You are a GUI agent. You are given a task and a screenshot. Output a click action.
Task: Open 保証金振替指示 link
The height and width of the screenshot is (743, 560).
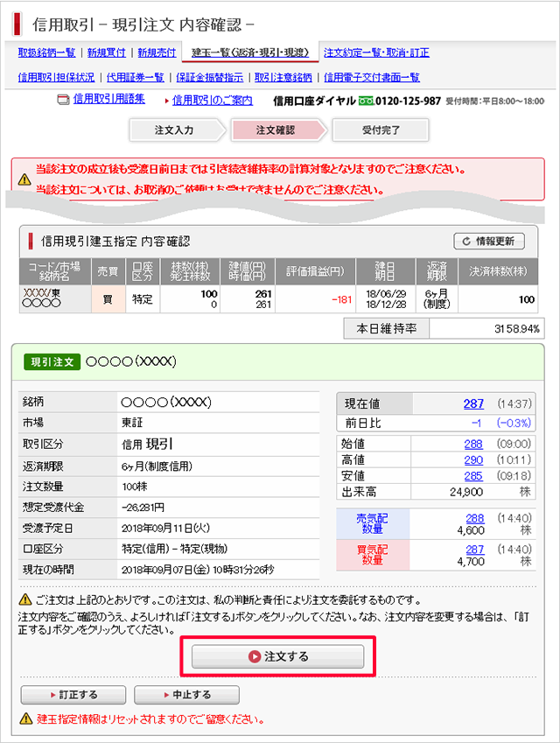tap(210, 77)
